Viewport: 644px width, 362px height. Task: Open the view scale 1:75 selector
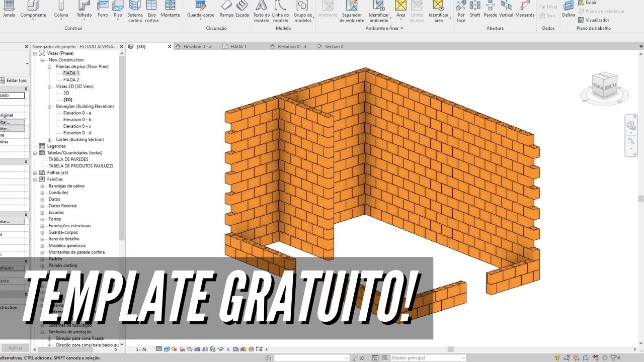(x=141, y=349)
